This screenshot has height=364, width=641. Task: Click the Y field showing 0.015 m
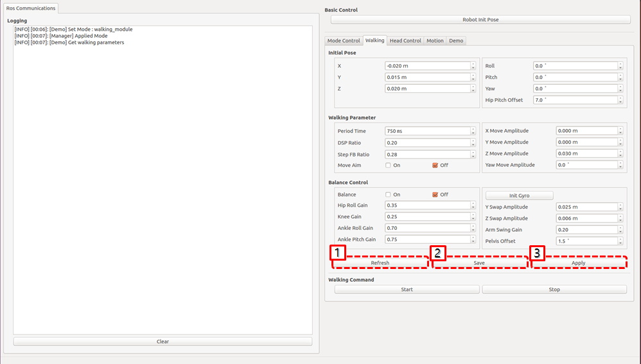tap(428, 77)
